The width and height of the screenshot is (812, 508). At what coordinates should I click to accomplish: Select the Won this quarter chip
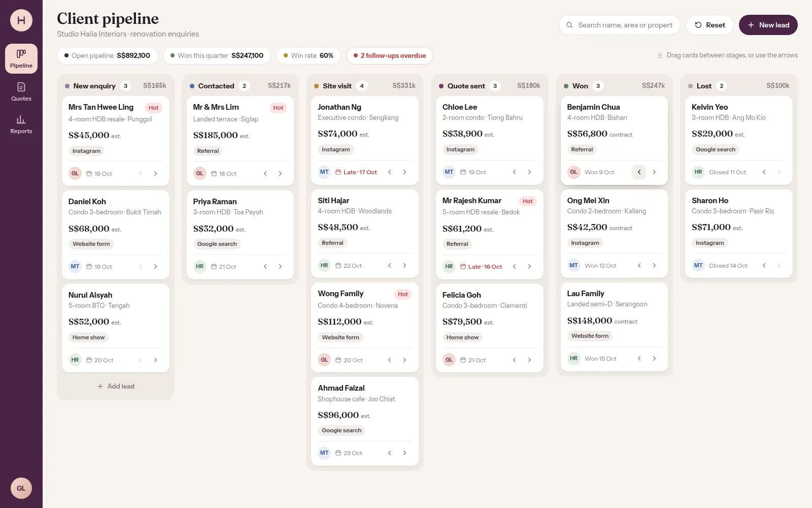coord(217,56)
